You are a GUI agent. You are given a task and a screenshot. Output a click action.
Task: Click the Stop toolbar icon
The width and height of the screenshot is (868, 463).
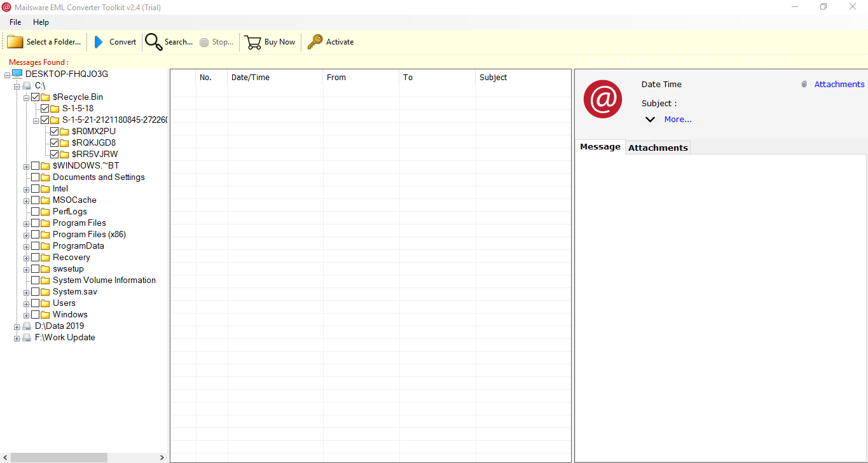point(204,42)
